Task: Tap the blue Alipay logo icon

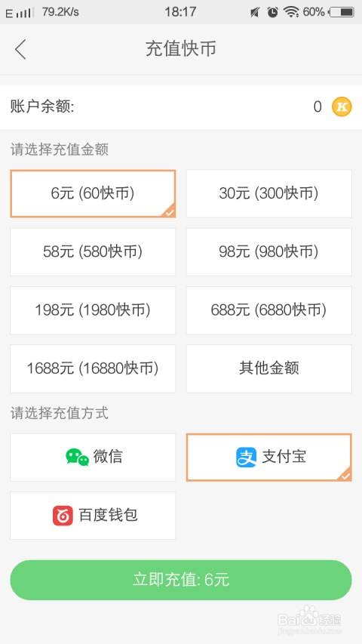Action: 247,457
